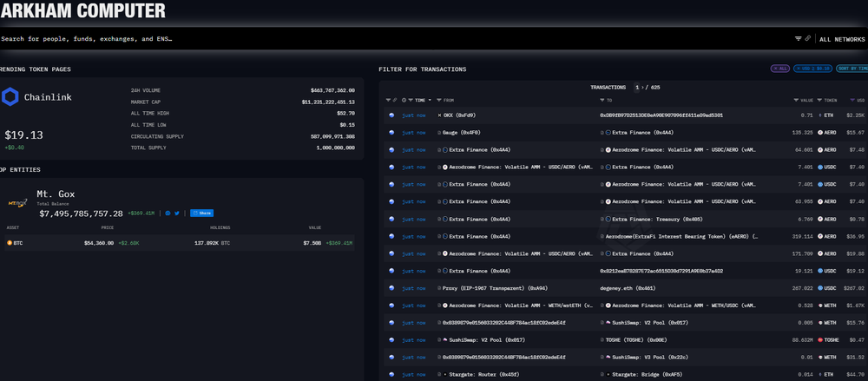Click USDC token icon in 7.401 Aerodrome-to-Extra row

point(820,167)
